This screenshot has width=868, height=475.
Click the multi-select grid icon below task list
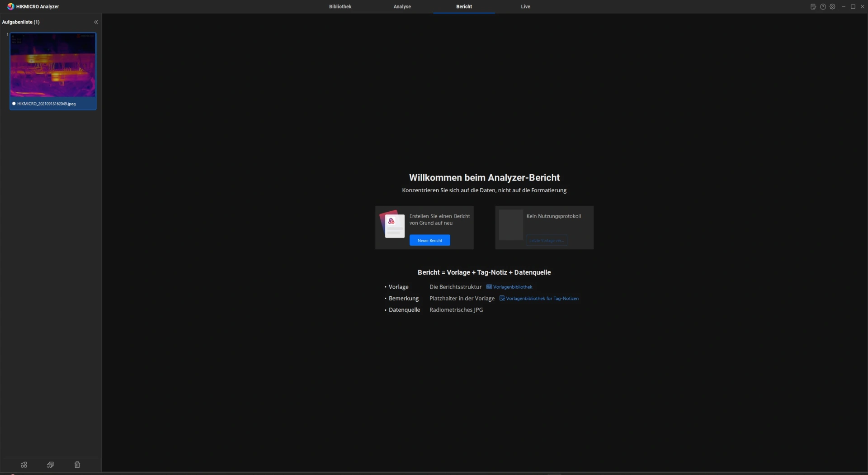tap(24, 465)
